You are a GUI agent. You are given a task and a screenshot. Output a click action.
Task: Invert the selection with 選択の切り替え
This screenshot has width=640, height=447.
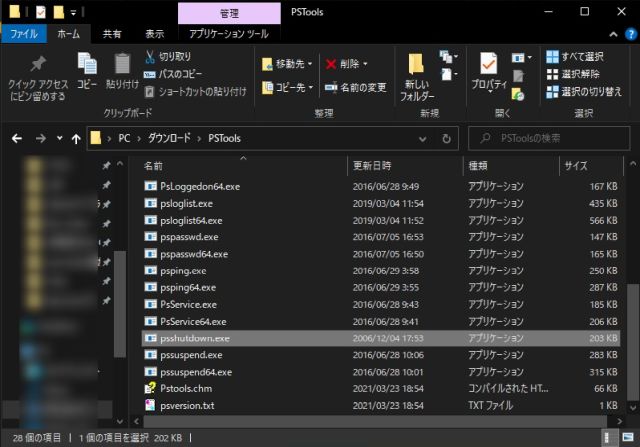click(584, 91)
